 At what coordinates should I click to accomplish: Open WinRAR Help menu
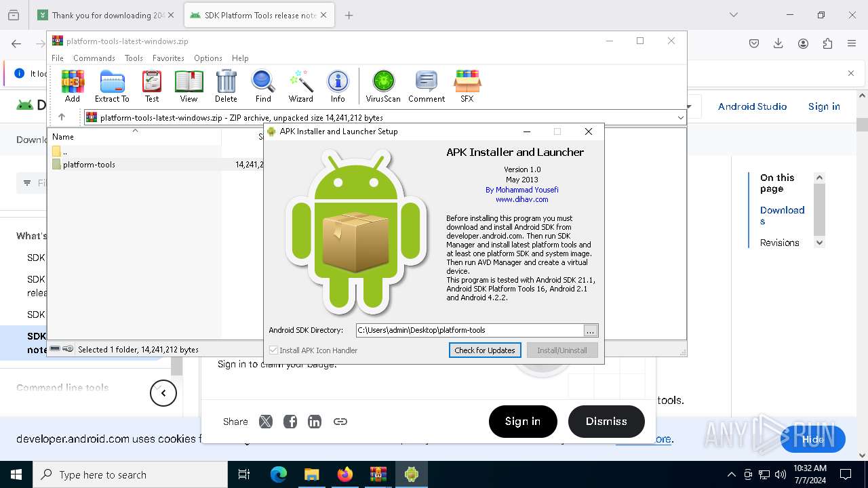(240, 58)
